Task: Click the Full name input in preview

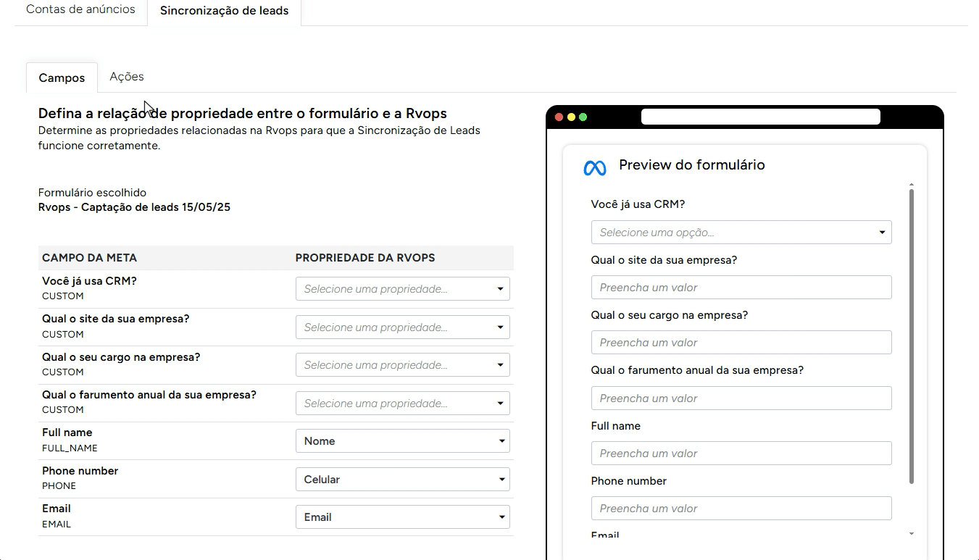Action: [x=741, y=454]
